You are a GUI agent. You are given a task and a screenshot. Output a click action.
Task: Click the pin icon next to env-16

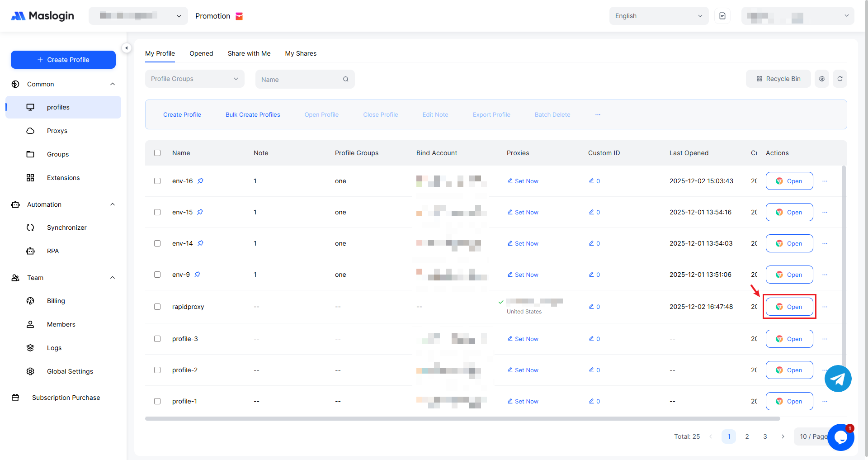[x=200, y=181]
